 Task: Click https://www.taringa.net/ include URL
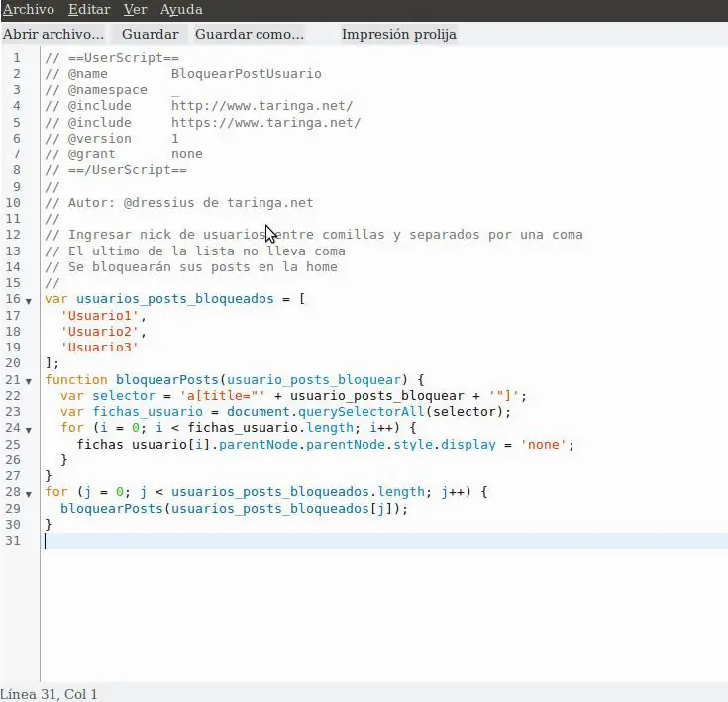[265, 123]
